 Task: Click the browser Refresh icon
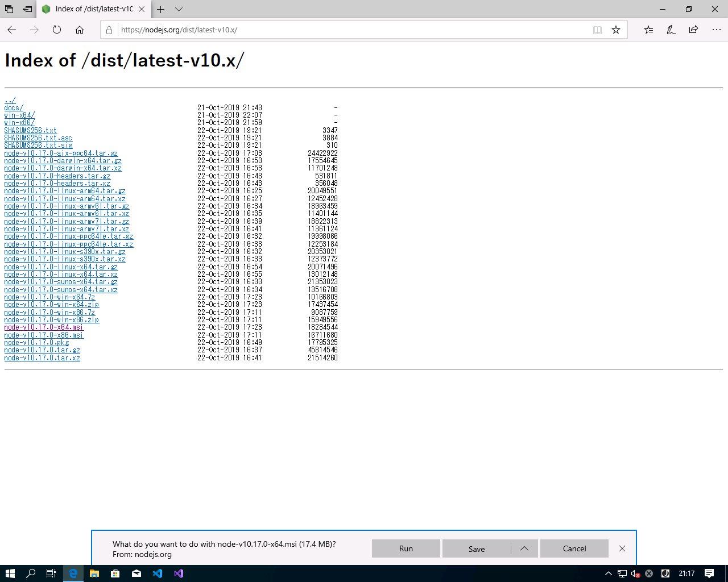point(57,30)
